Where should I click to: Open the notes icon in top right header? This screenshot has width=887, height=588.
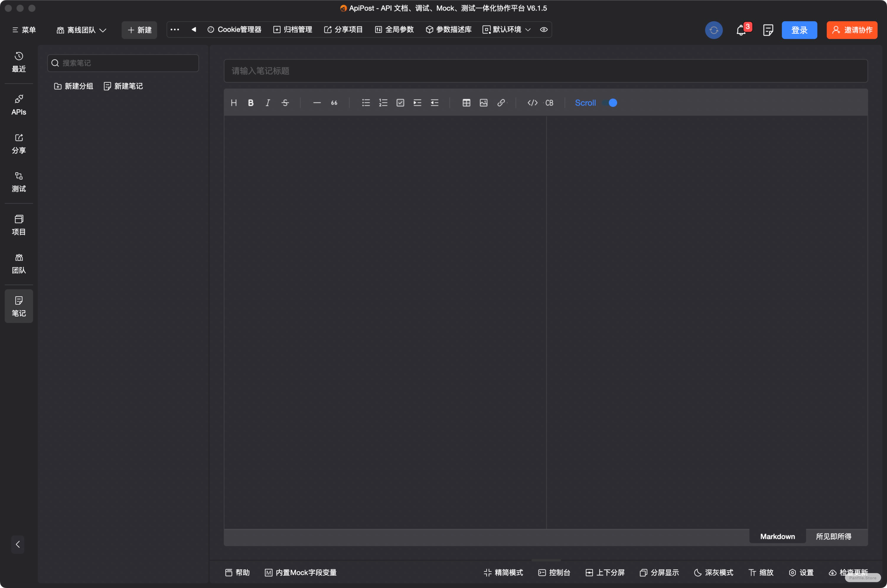[768, 30]
